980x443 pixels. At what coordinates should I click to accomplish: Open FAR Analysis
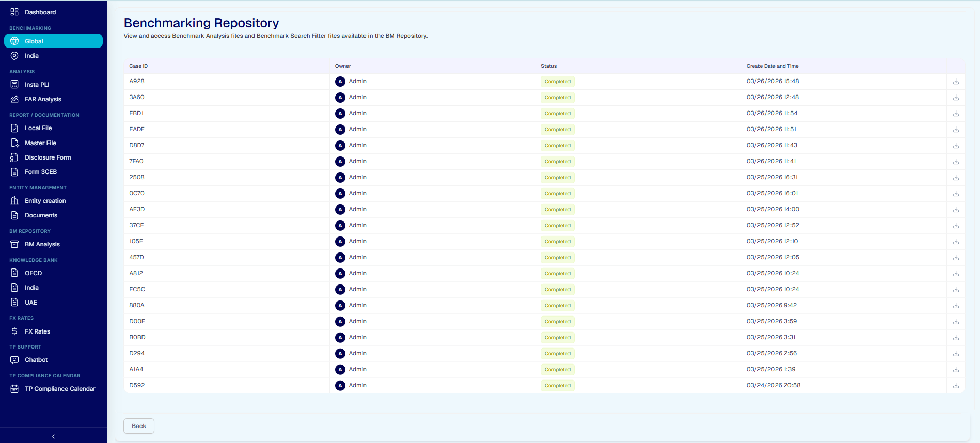53,99
